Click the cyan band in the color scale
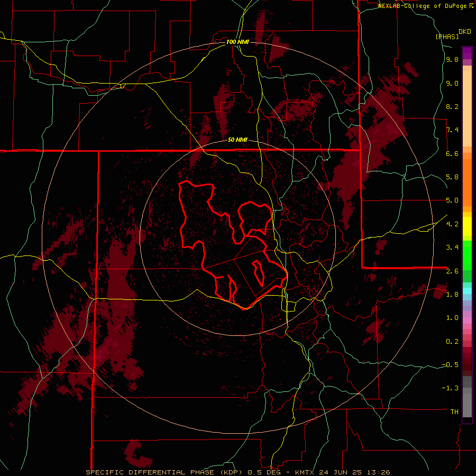This screenshot has height=476, width=476. pos(467,291)
